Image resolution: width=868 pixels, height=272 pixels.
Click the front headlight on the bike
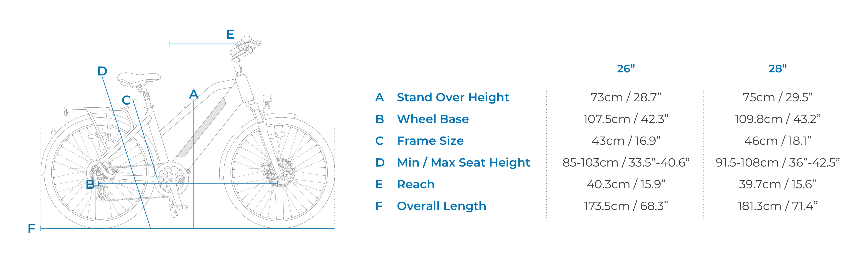tap(267, 99)
